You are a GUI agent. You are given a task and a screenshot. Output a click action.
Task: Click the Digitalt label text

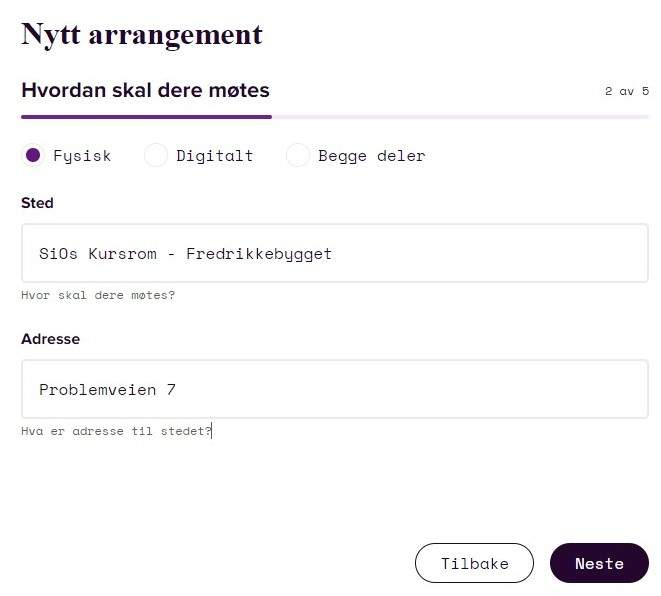(x=215, y=156)
